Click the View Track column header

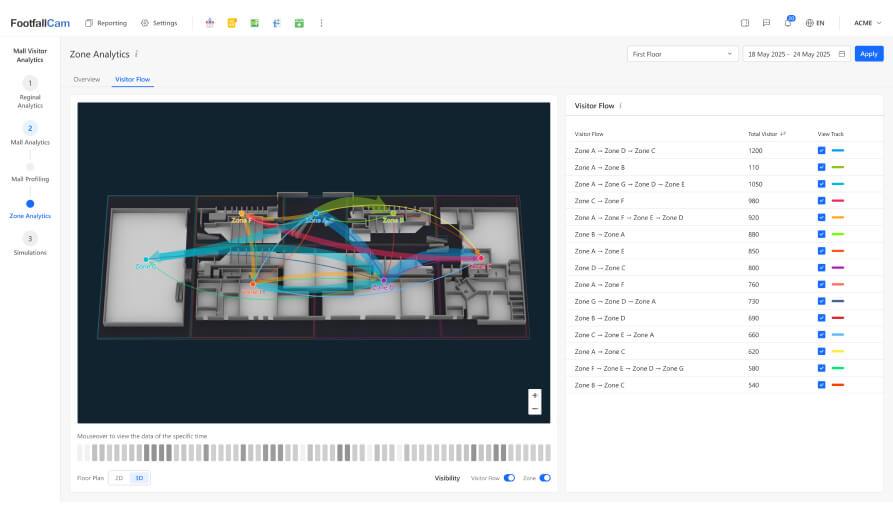tap(830, 134)
